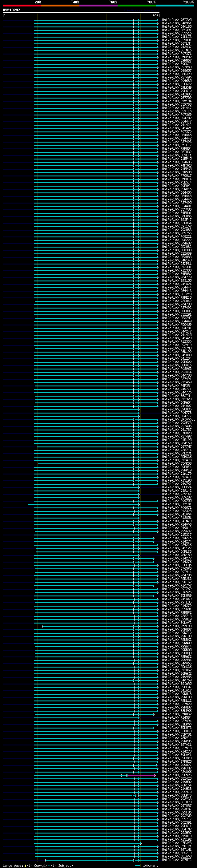The width and height of the screenshot is (197, 868).
Task: Select truncated hit UniRef100_UPI000..
Action: (179, 419)
